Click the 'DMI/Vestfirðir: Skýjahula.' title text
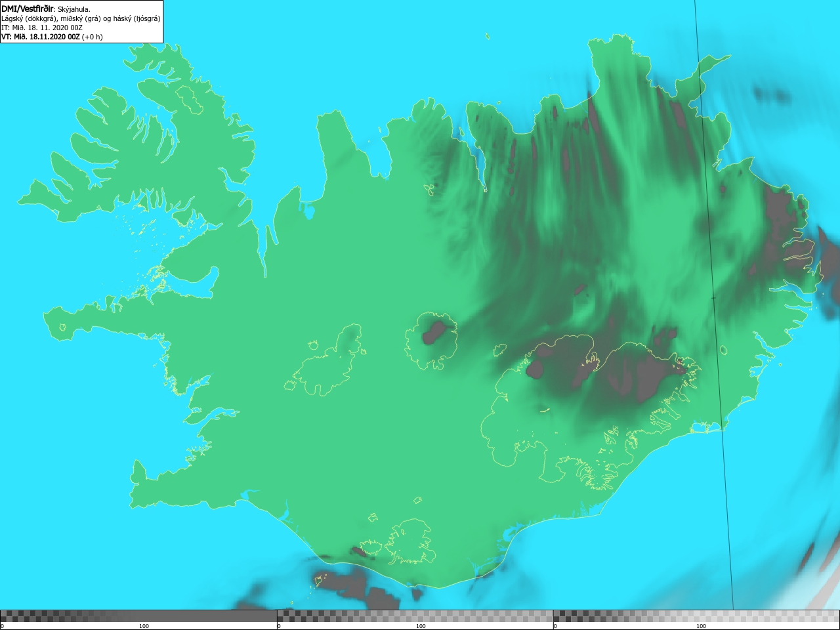Screen dimensions: 840x630 tap(46, 9)
